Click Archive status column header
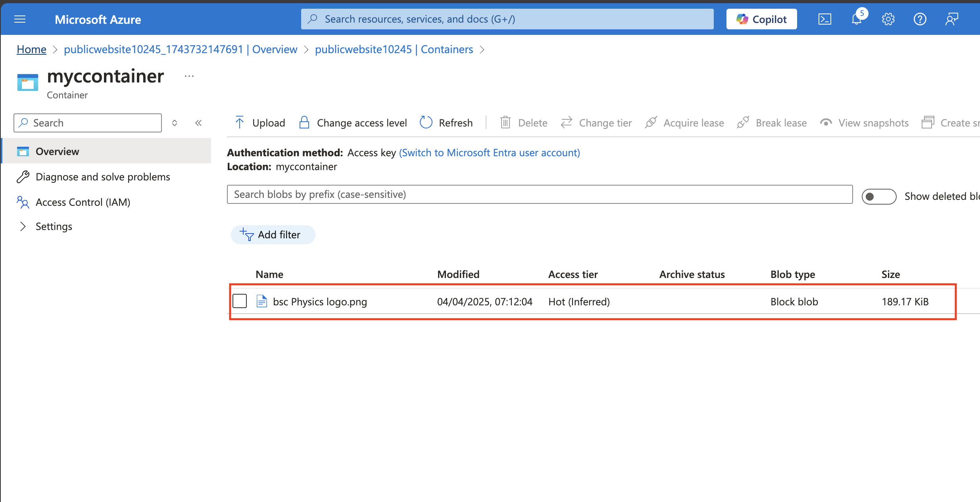Screen dimensions: 980x502 (x=692, y=274)
